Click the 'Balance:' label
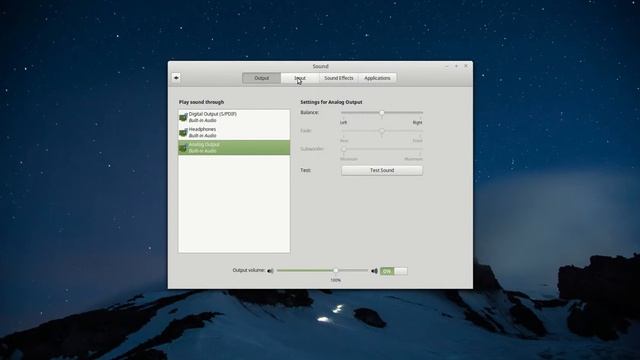This screenshot has width=640, height=360. click(309, 112)
